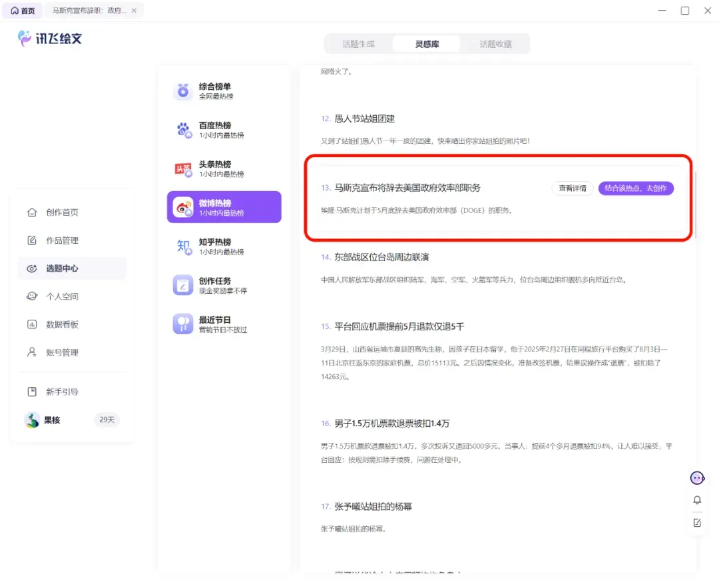Open topic 14 东部战区位台岛周边联演
Screen dimensions: 719x588
381,257
